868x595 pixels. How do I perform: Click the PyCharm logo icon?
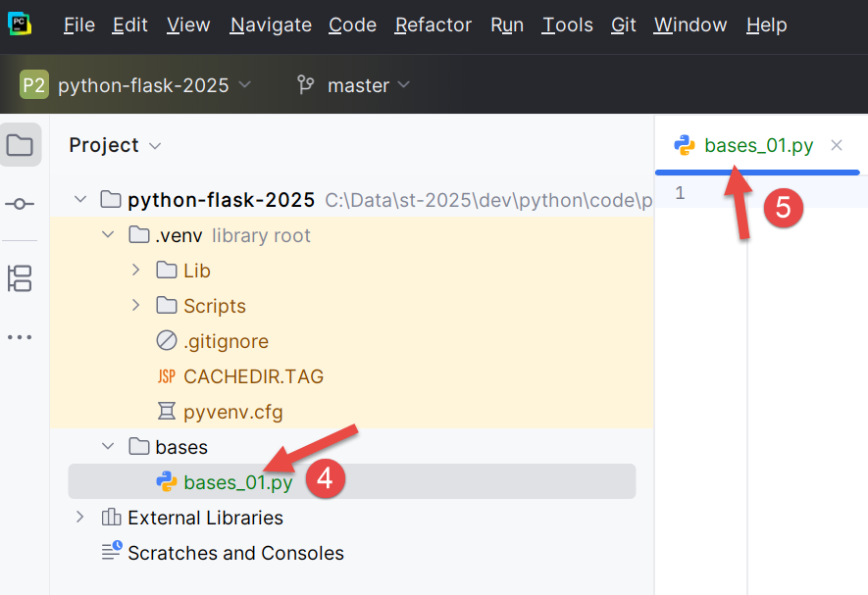coord(20,25)
